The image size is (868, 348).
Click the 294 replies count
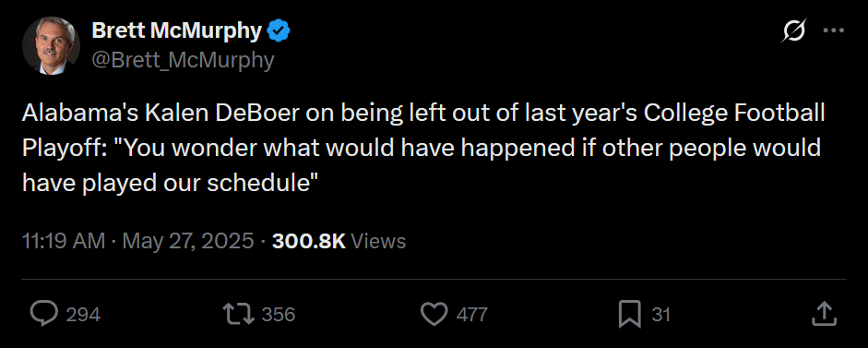tap(83, 315)
